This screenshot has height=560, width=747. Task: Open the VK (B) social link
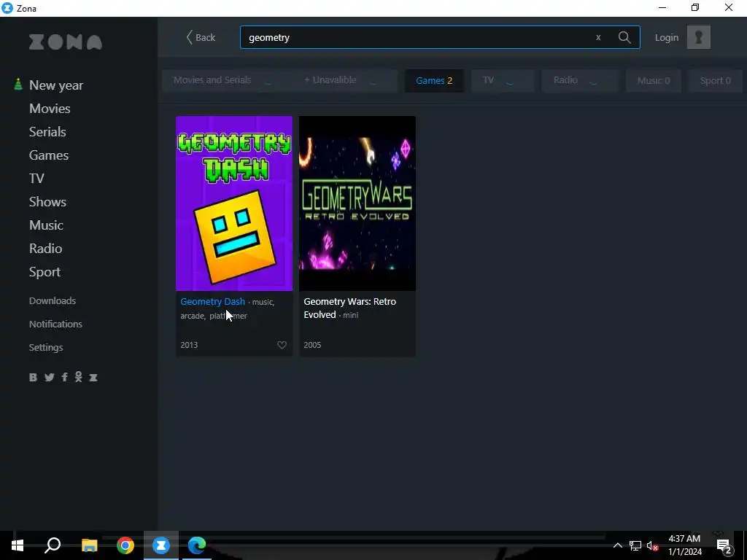click(33, 377)
